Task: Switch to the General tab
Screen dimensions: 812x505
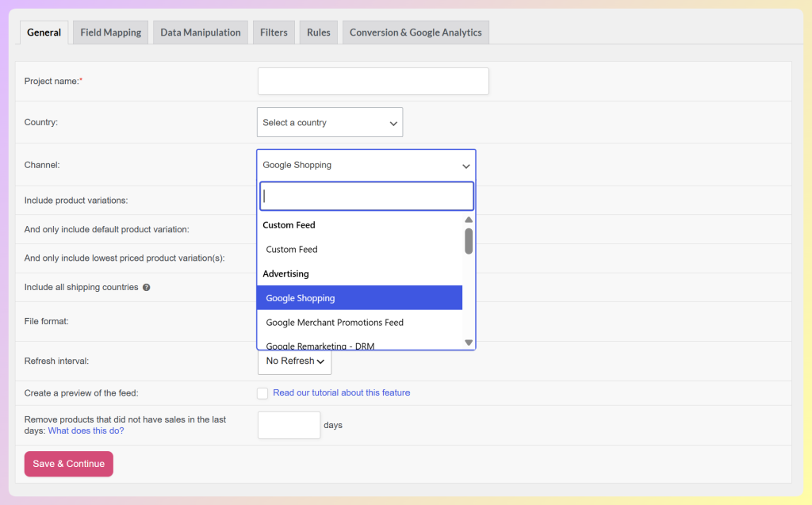Action: pos(44,33)
